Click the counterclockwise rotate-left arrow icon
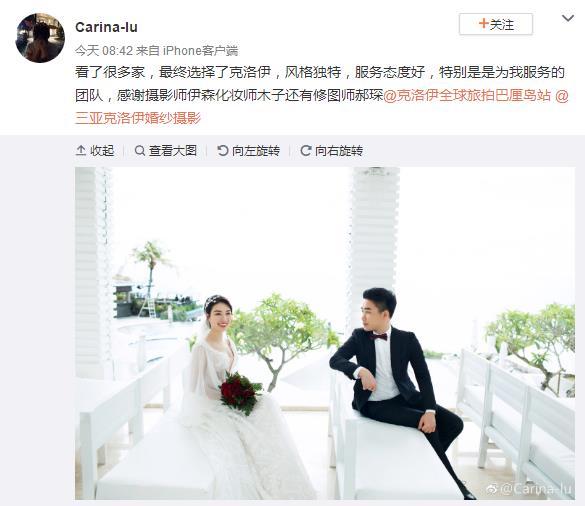The width and height of the screenshot is (585, 506). point(223,151)
